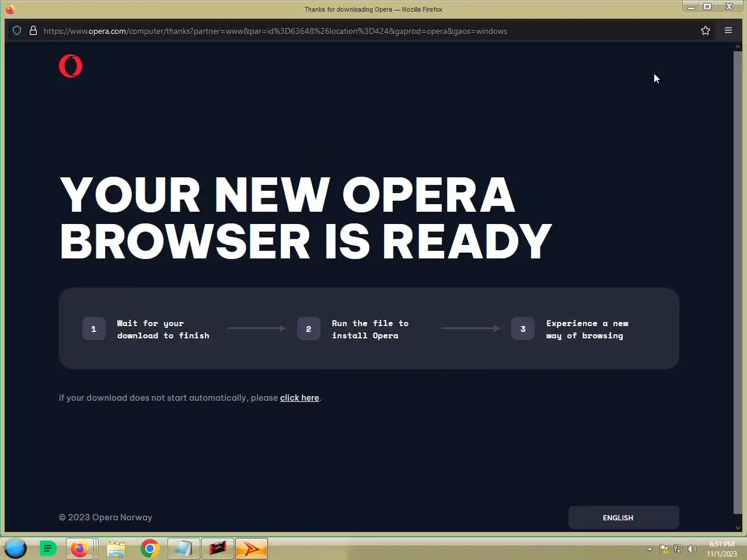Open the Windows Start button
The image size is (747, 560).
pyautogui.click(x=15, y=548)
